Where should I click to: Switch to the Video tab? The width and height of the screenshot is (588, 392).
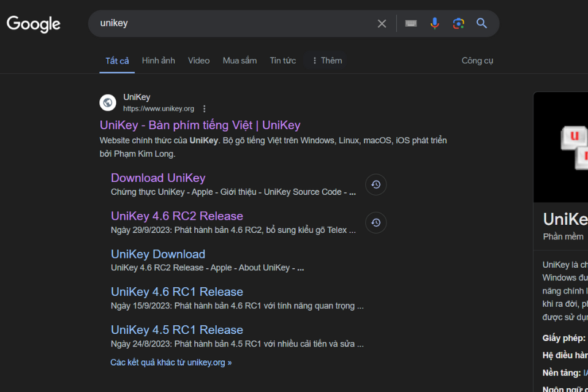[x=198, y=61]
